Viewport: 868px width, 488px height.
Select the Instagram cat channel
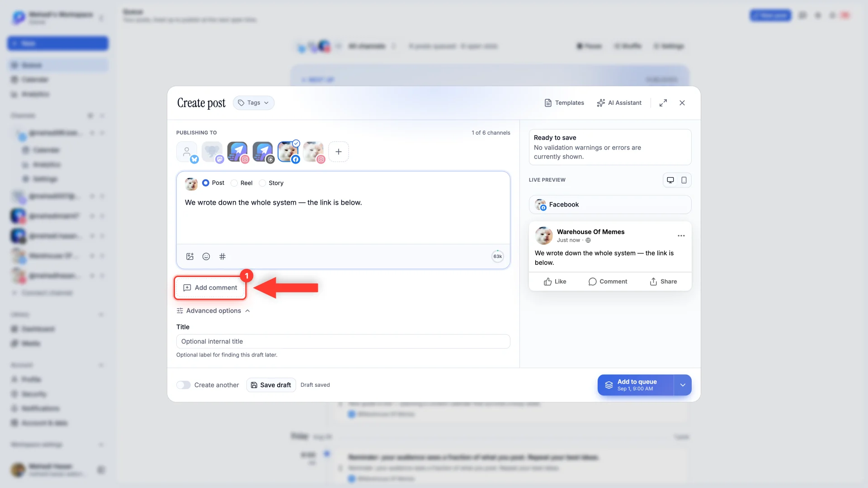313,152
